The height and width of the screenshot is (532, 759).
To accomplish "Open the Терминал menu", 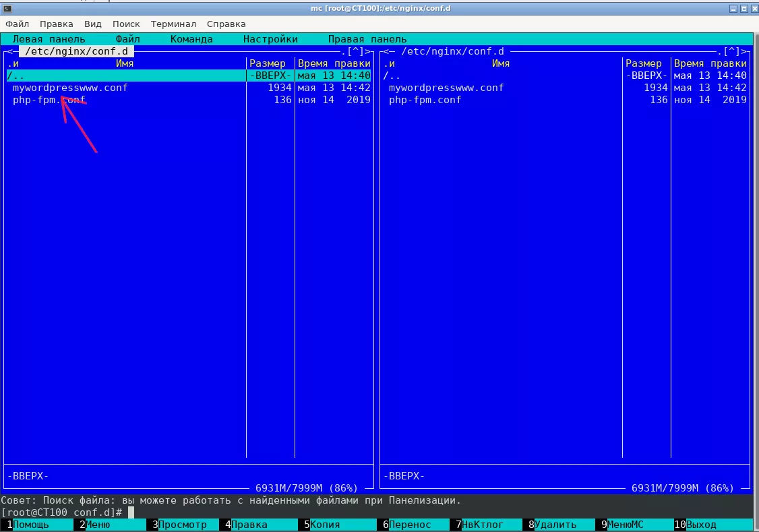I will click(173, 24).
